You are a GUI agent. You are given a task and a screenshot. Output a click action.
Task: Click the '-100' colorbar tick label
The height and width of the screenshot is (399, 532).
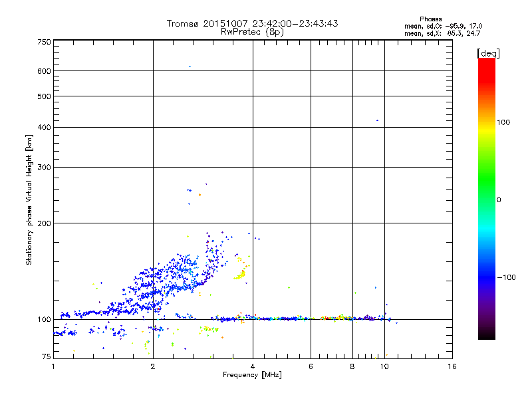point(506,277)
